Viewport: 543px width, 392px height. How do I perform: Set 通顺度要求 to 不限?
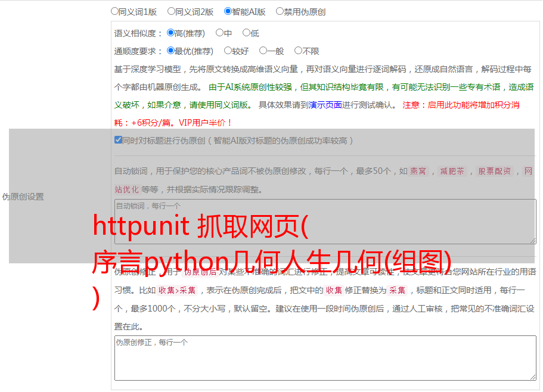[x=298, y=51]
